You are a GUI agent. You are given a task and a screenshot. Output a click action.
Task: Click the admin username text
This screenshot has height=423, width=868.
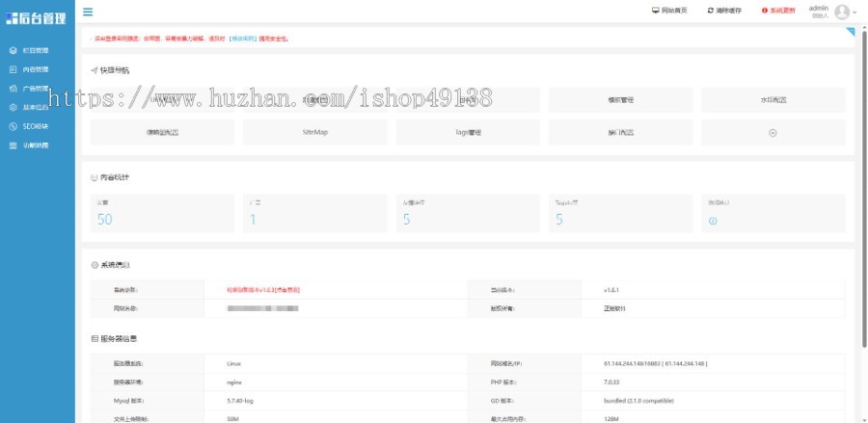pyautogui.click(x=819, y=8)
